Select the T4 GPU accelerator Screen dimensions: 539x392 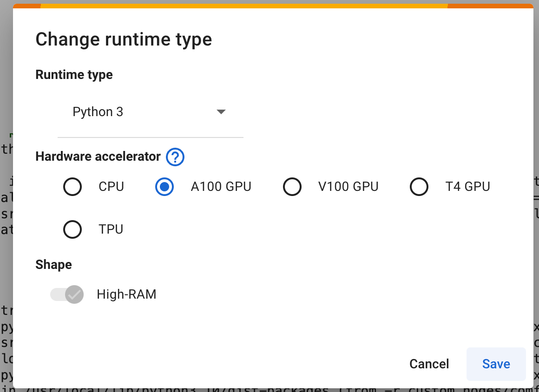(x=419, y=186)
